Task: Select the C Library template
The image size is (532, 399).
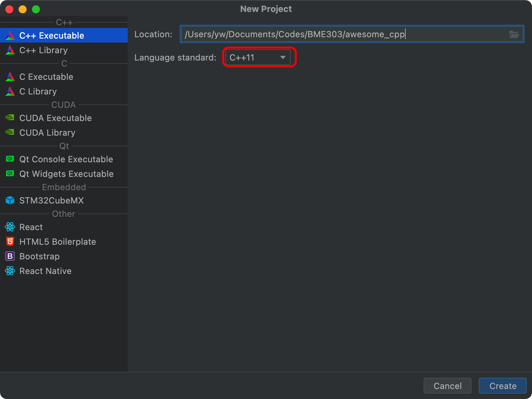Action: (38, 91)
